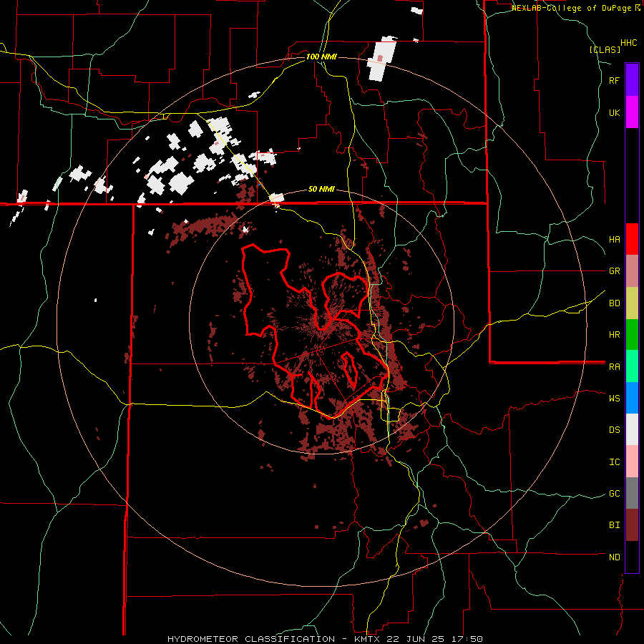Click the RA legend label

point(615,367)
